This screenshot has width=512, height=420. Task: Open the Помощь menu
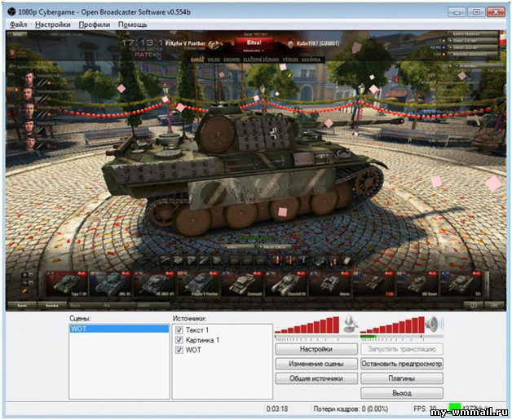pos(133,24)
